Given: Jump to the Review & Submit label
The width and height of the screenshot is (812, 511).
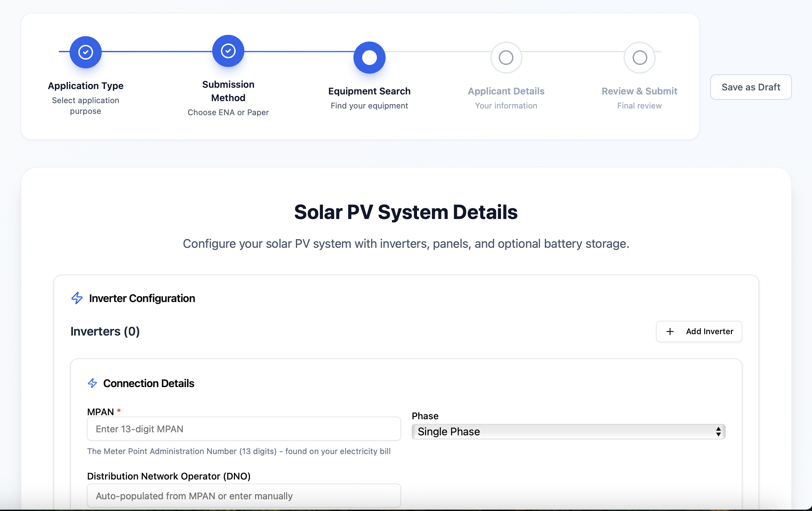Looking at the screenshot, I should (x=639, y=91).
